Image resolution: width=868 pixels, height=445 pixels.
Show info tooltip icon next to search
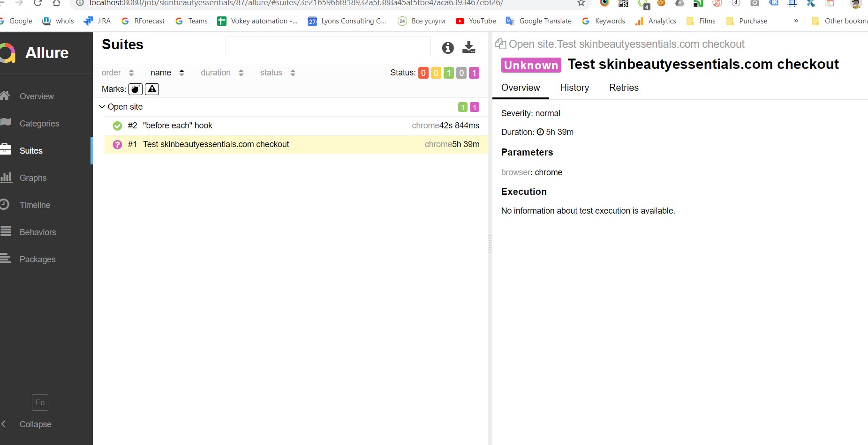(448, 47)
